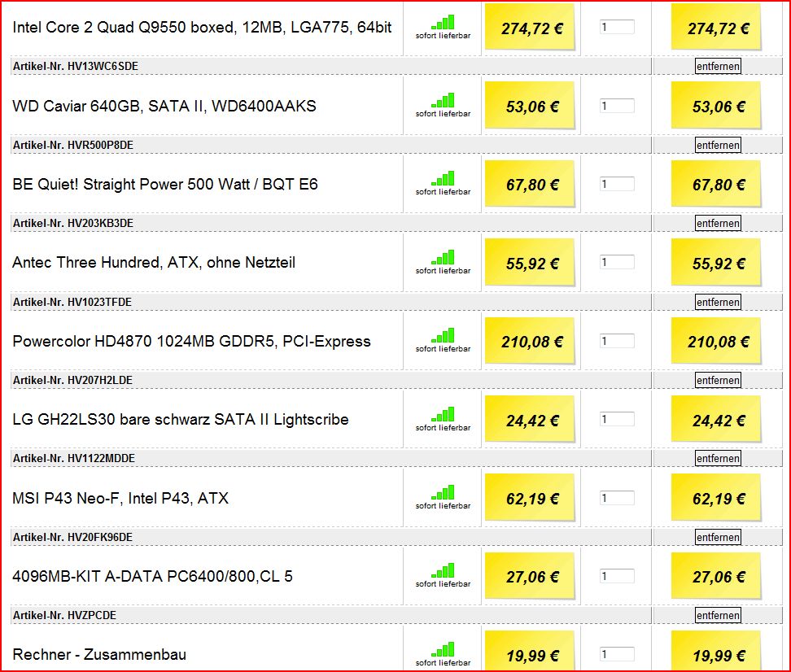Select article number HV203KB3DE

tap(100, 223)
